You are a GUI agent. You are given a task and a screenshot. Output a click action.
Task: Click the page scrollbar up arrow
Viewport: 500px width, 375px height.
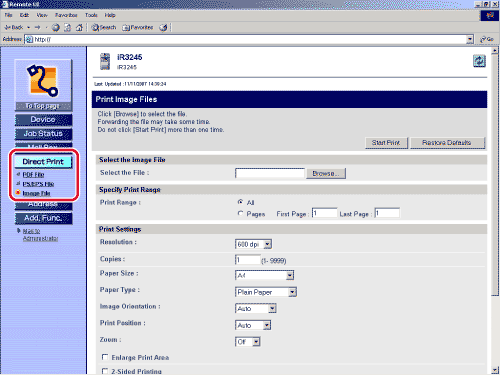point(495,51)
